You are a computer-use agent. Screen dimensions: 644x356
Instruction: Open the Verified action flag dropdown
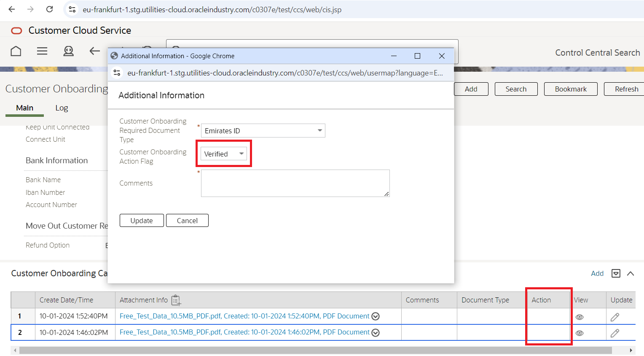[x=224, y=154]
